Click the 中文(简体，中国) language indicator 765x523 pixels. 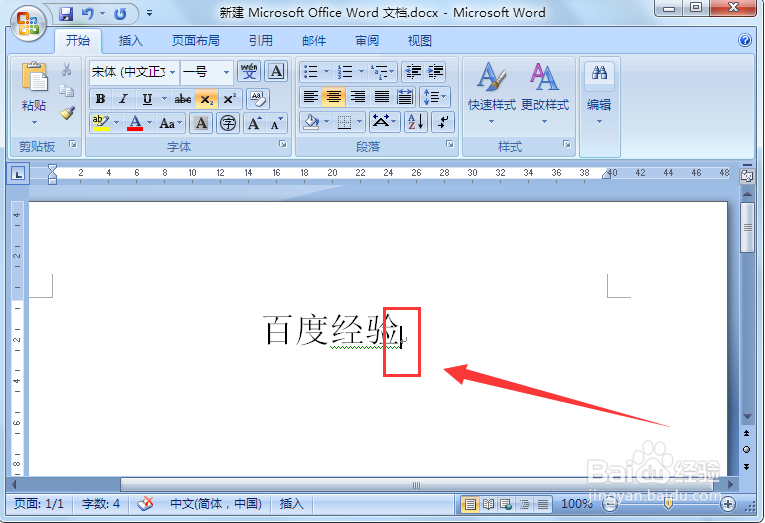pyautogui.click(x=216, y=503)
